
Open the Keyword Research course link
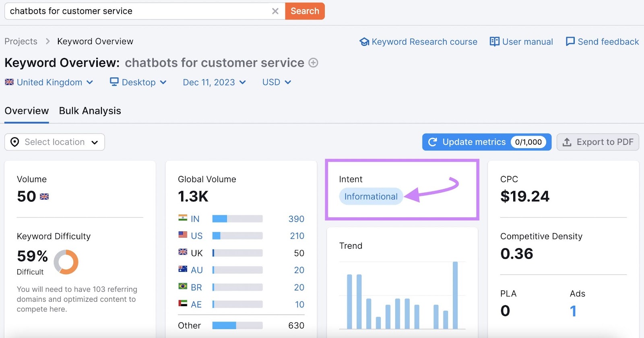(x=424, y=42)
